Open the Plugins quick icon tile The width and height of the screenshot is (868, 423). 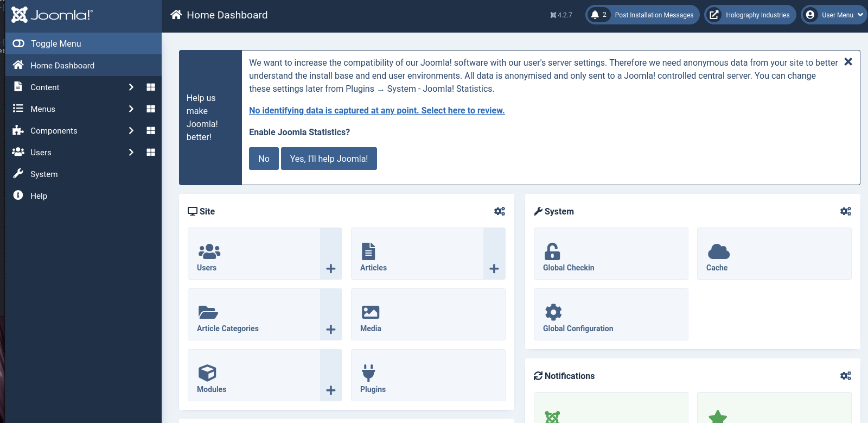[428, 375]
